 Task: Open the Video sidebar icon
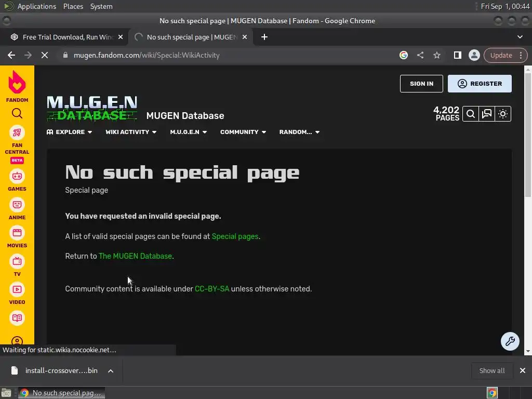[17, 289]
